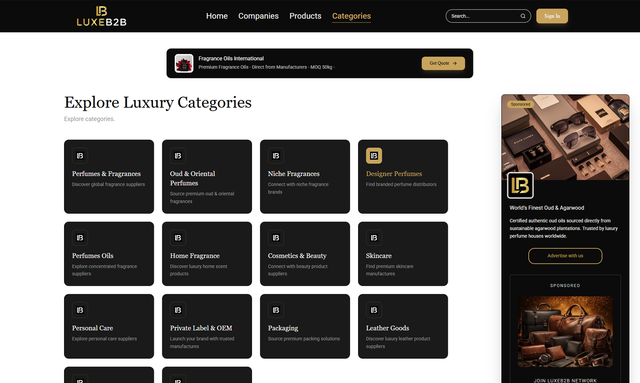The image size is (640, 383).
Task: Click 'Explore personal care suppliers' text
Action: point(104,339)
